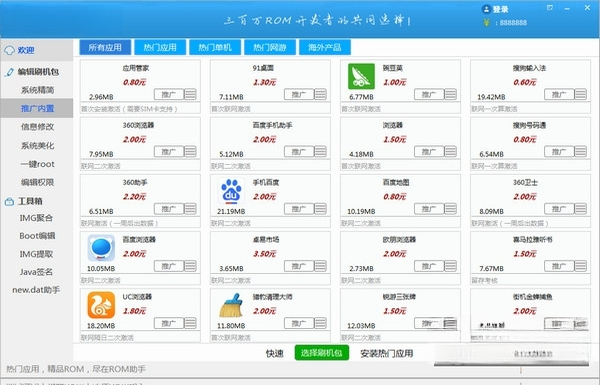Click 推广 button for 百度地图
The height and width of the screenshot is (385, 600).
coord(429,209)
